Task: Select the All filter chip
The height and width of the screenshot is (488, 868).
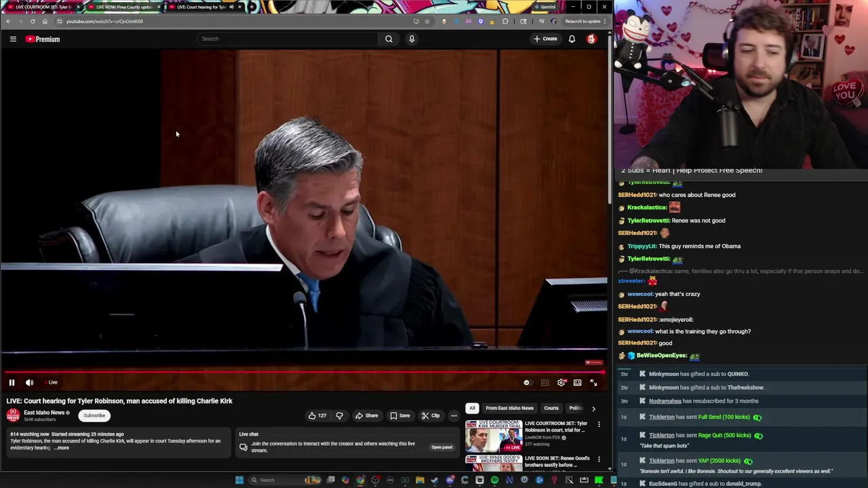Action: coord(472,408)
